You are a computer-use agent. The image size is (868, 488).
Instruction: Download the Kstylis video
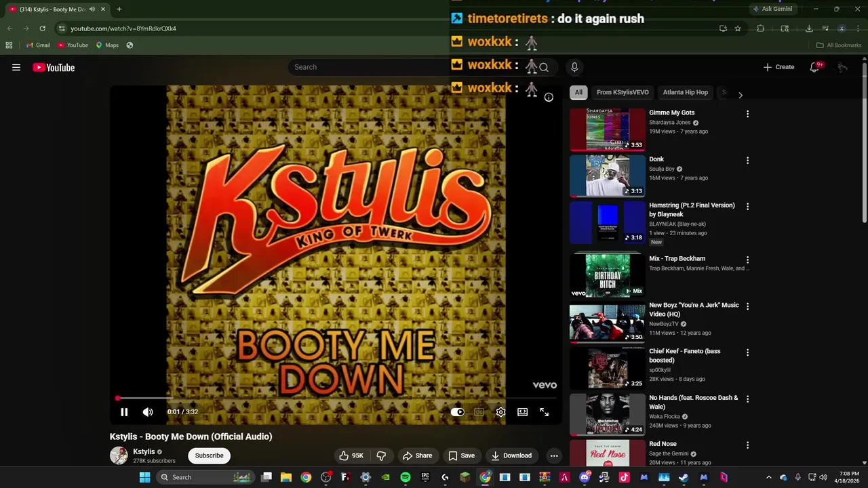(512, 455)
